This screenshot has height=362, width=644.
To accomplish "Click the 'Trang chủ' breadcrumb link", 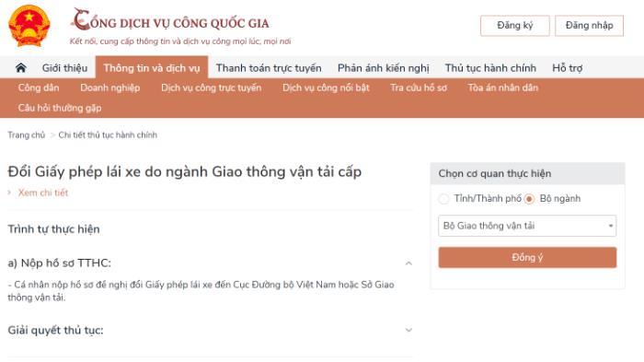I will 27,134.
